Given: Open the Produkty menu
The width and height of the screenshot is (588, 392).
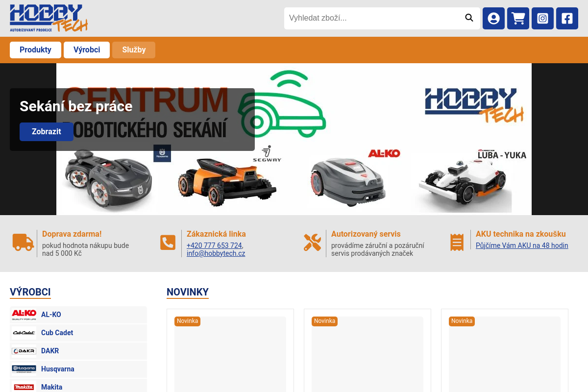Looking at the screenshot, I should (x=35, y=50).
